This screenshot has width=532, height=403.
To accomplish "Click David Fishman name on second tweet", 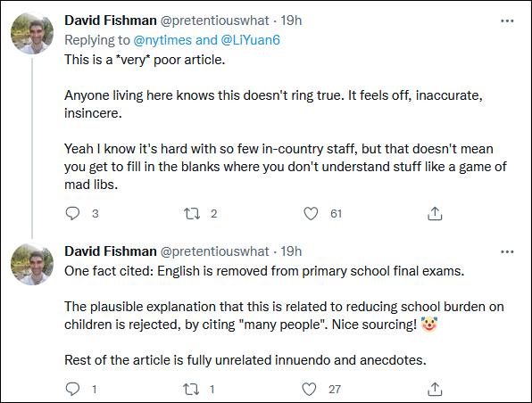I will pos(111,251).
